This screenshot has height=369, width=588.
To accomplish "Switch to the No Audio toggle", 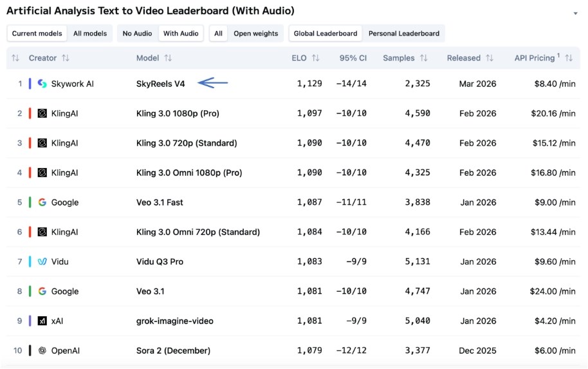I will tap(136, 33).
